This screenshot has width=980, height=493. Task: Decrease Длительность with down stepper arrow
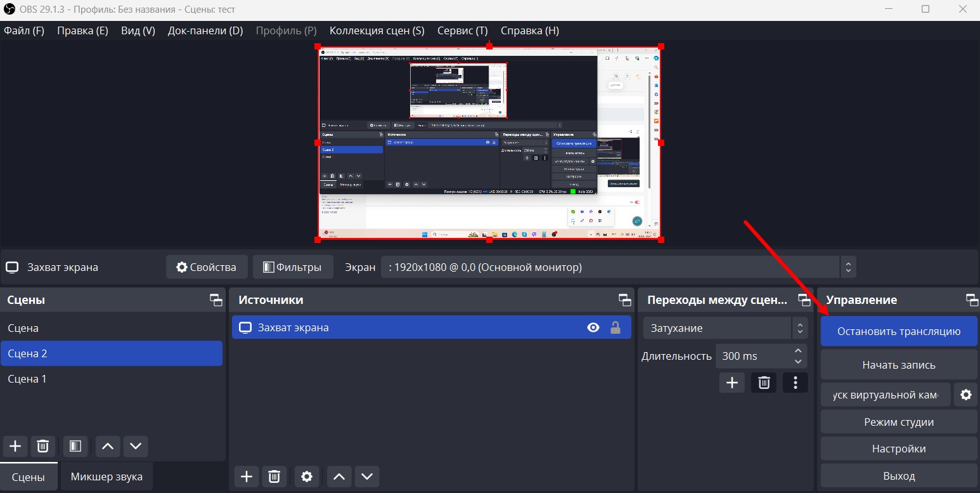coord(798,362)
